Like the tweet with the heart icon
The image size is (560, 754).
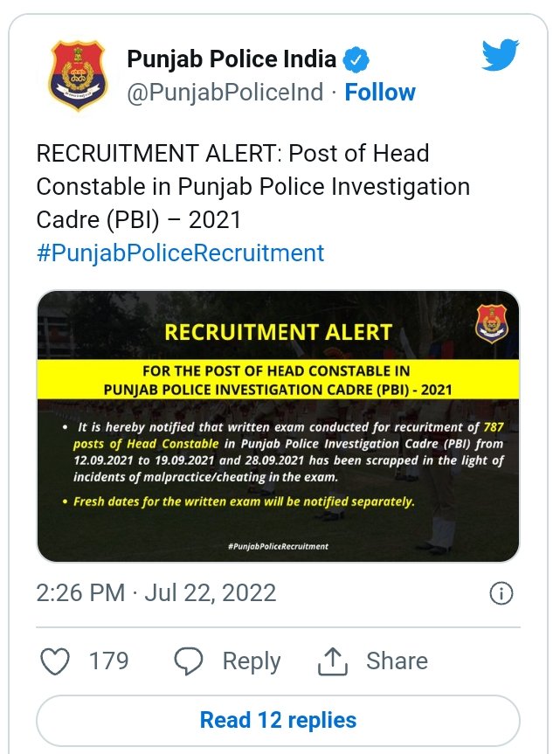56,661
